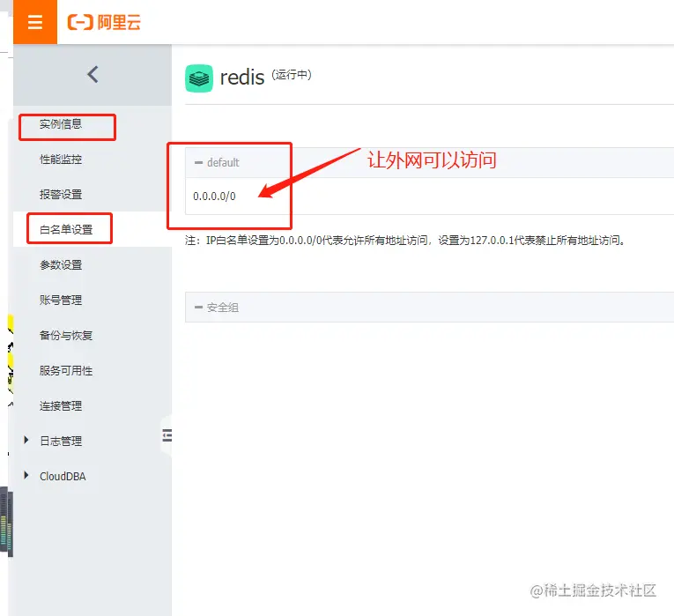Viewport: 674px width, 616px height.
Task: Open 备份与恢复 in the sidebar
Action: point(66,335)
